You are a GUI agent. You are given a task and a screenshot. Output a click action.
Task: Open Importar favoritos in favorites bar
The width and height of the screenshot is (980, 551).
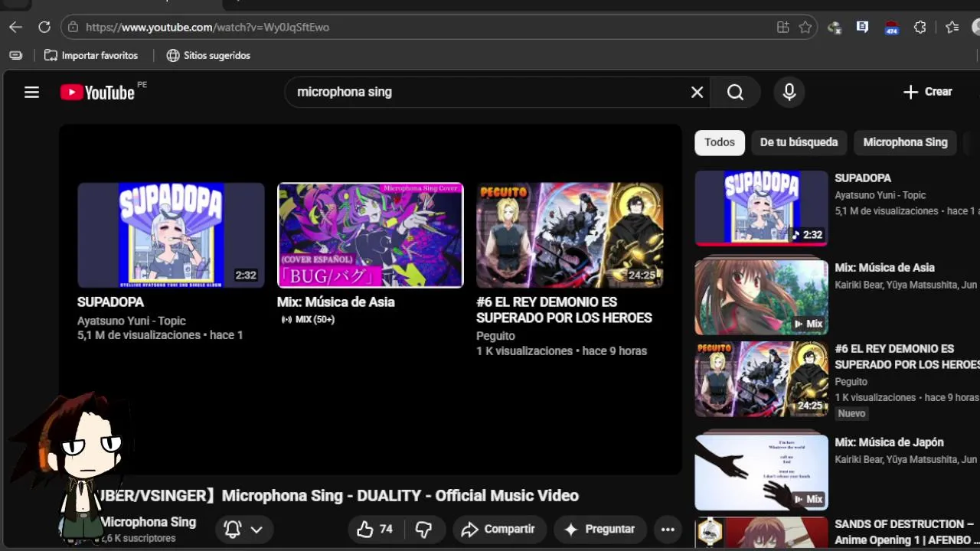point(91,55)
